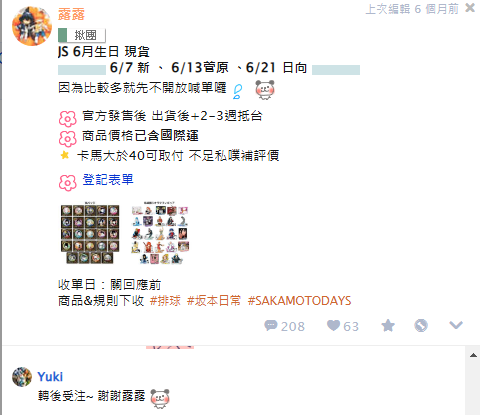Screen dimensions: 480x415
Task: View the badge collection thumbnail image
Action: pos(90,233)
